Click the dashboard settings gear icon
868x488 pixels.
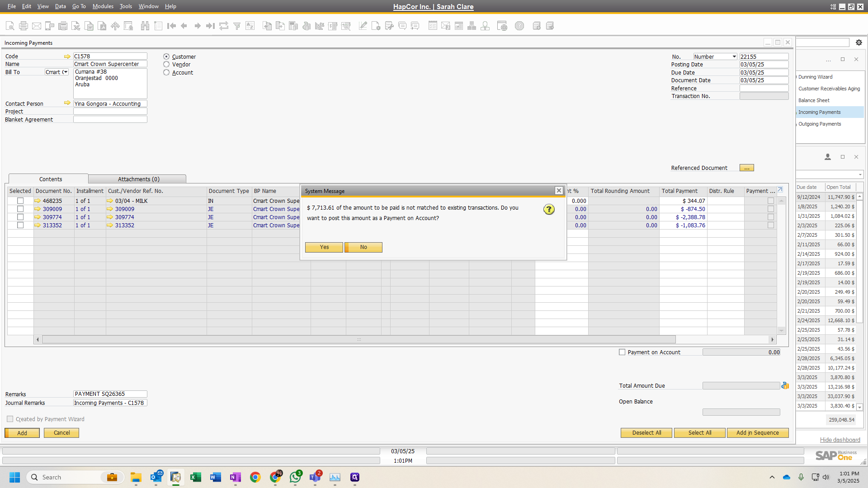[859, 42]
